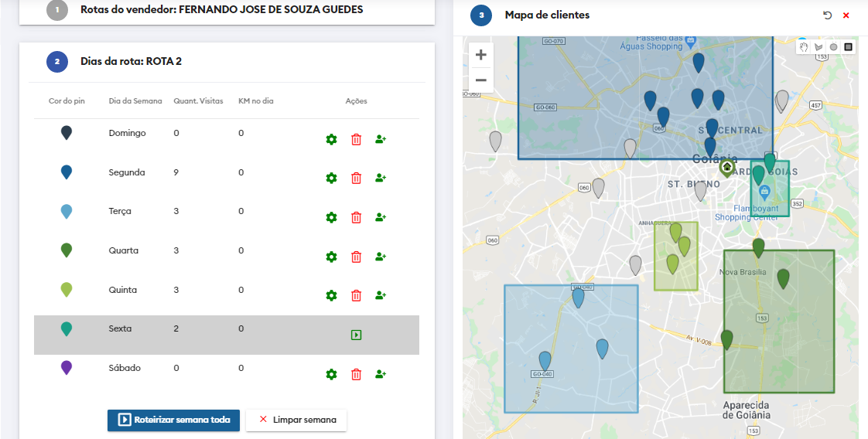Image resolution: width=868 pixels, height=439 pixels.
Task: Select the circle drawing tool
Action: (x=833, y=47)
